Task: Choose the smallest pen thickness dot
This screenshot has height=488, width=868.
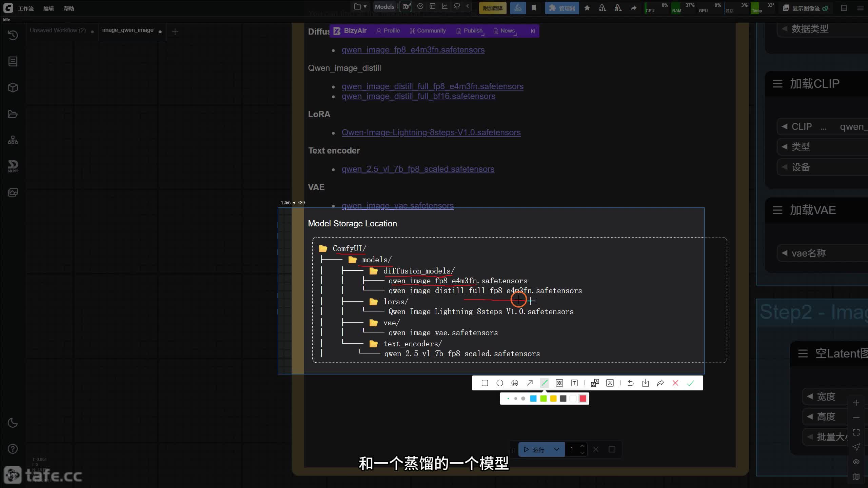Action: pos(508,399)
